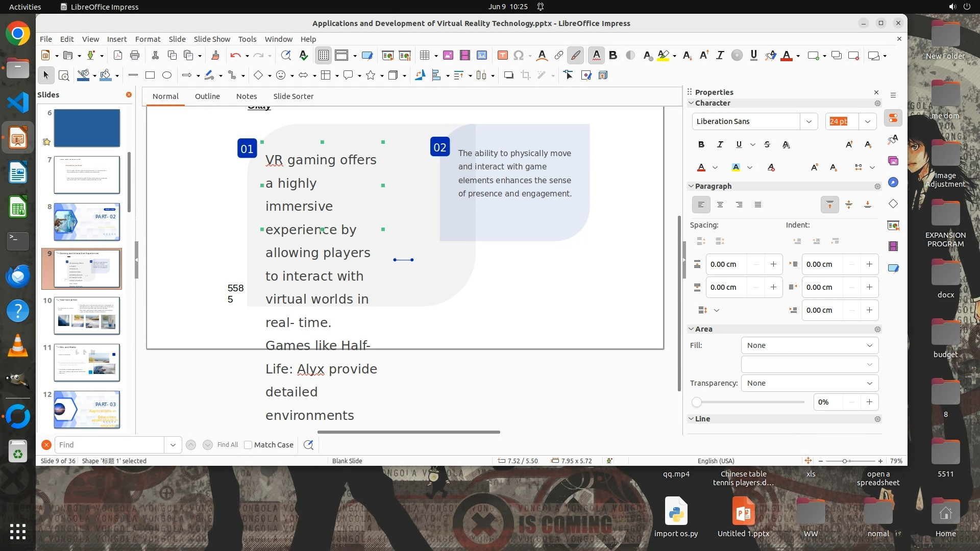Screen dimensions: 980x551
Task: Select the Ellipse drawing tool
Action: (167, 76)
